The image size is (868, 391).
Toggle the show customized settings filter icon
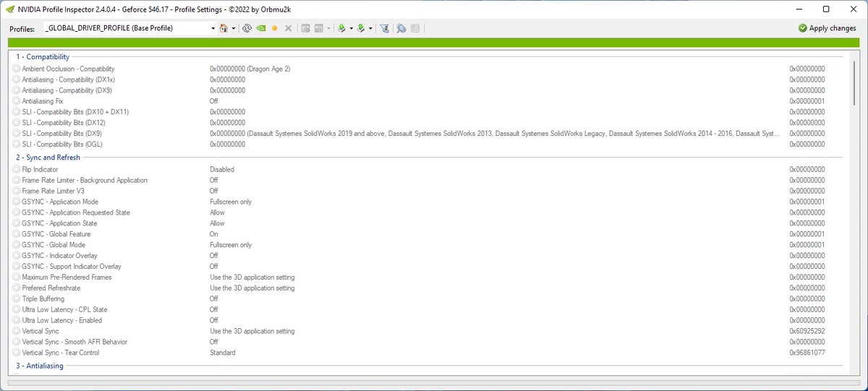[x=384, y=28]
